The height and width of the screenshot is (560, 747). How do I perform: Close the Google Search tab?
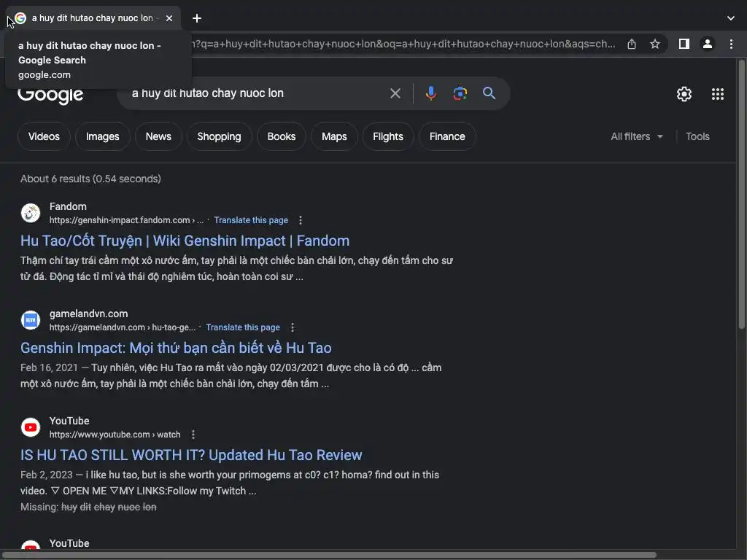pos(169,18)
